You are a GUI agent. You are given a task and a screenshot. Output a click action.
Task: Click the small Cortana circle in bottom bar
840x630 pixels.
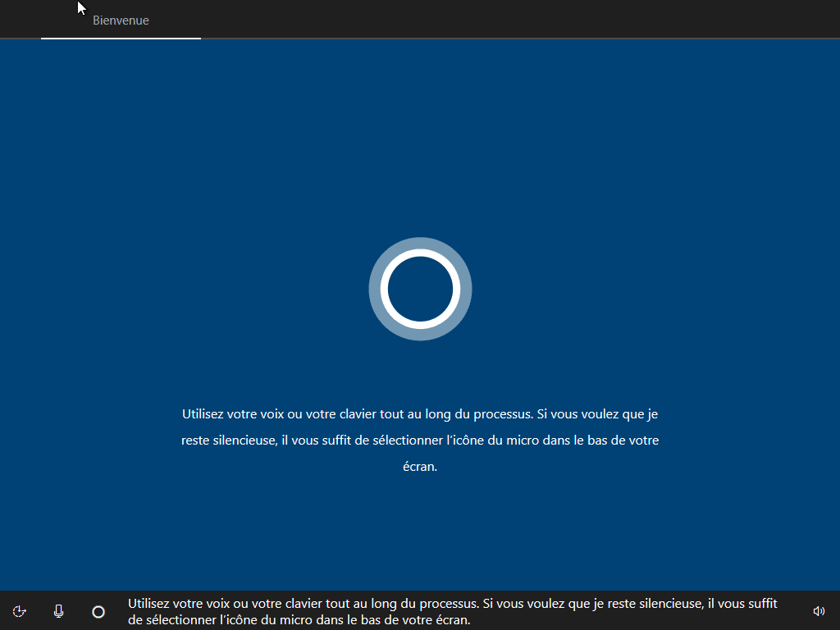[x=98, y=611]
